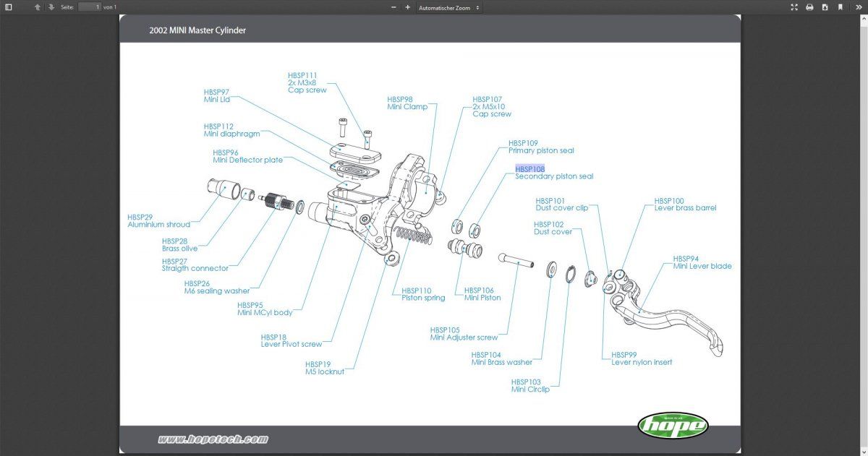Image resolution: width=868 pixels, height=456 pixels.
Task: Switch to presentation mode
Action: [794, 7]
